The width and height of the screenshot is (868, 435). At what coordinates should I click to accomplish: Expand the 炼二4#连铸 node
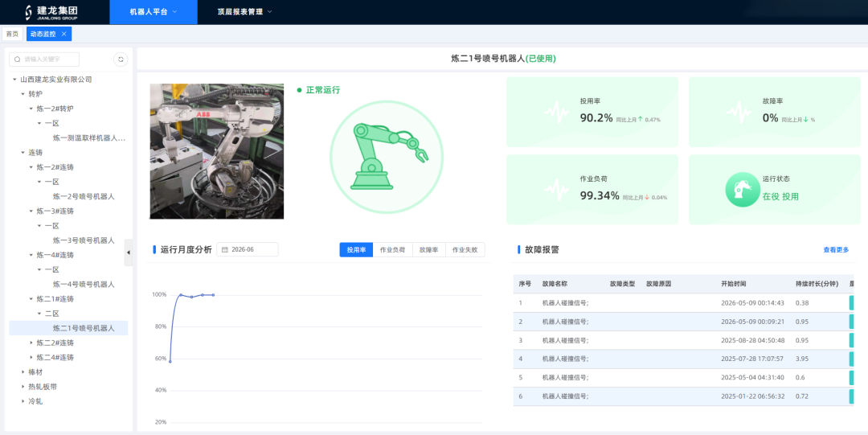31,358
